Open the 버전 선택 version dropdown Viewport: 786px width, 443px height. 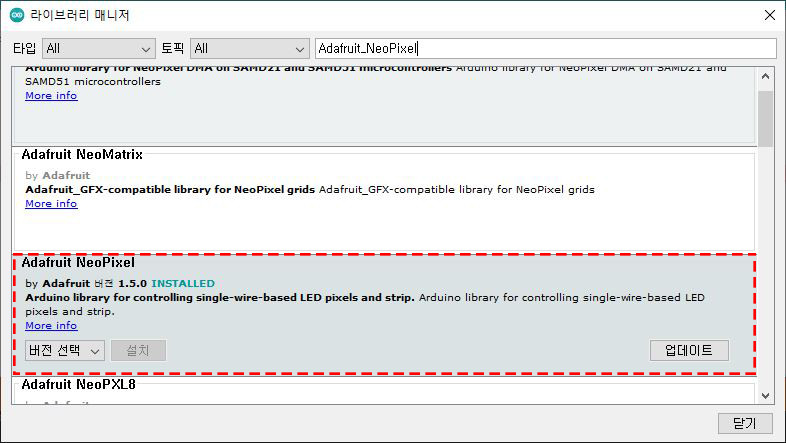(64, 350)
